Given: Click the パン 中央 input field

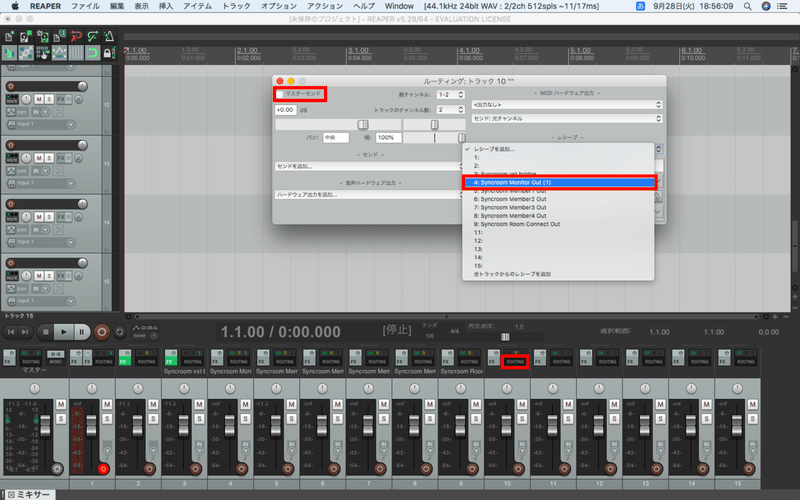Looking at the screenshot, I should tap(336, 137).
